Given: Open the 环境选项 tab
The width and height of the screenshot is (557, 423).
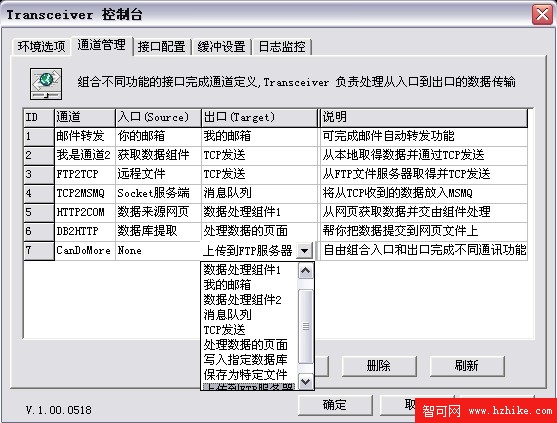Looking at the screenshot, I should click(42, 47).
